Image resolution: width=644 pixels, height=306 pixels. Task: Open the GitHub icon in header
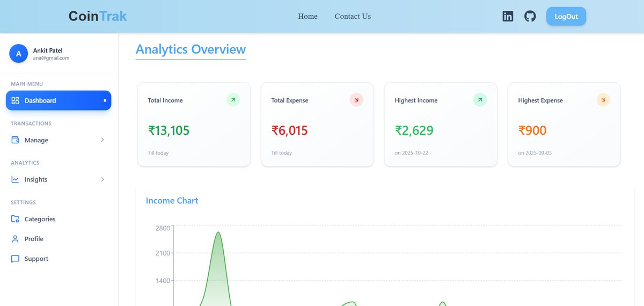tap(530, 16)
